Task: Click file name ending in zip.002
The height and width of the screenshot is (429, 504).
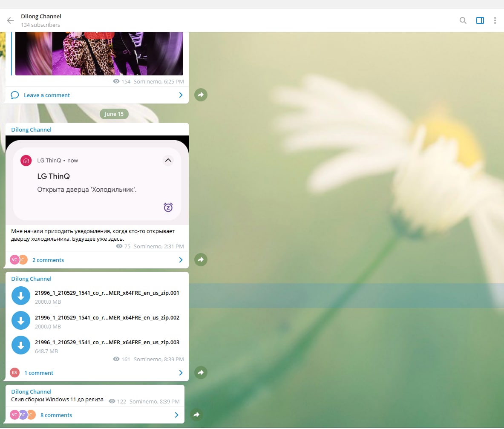Action: click(107, 318)
